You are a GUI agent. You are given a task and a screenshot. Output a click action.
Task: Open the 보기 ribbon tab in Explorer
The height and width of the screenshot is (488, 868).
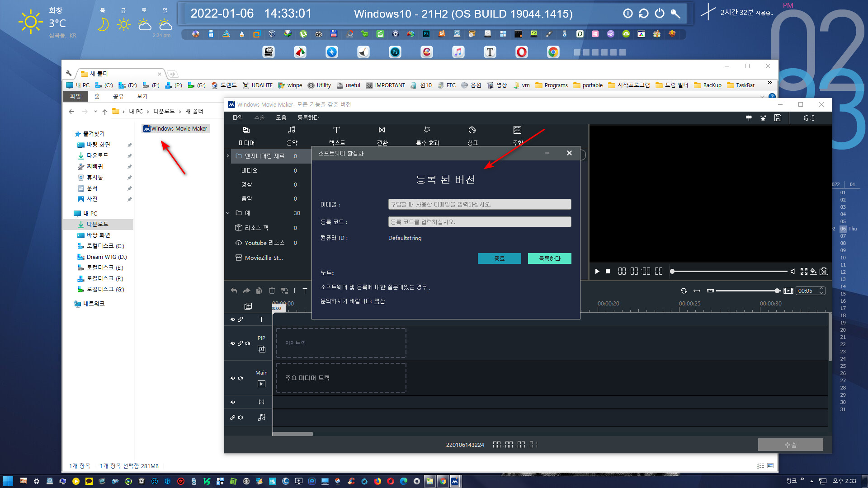click(142, 96)
